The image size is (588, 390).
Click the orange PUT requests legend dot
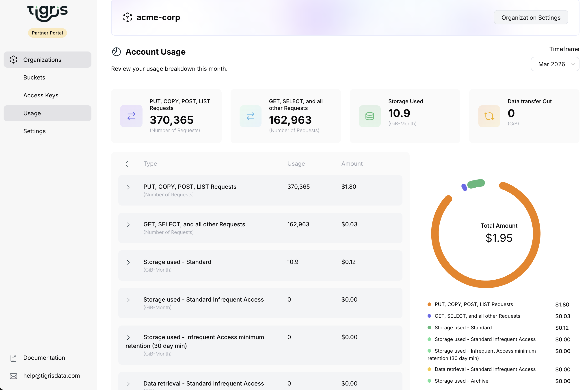[x=429, y=304]
